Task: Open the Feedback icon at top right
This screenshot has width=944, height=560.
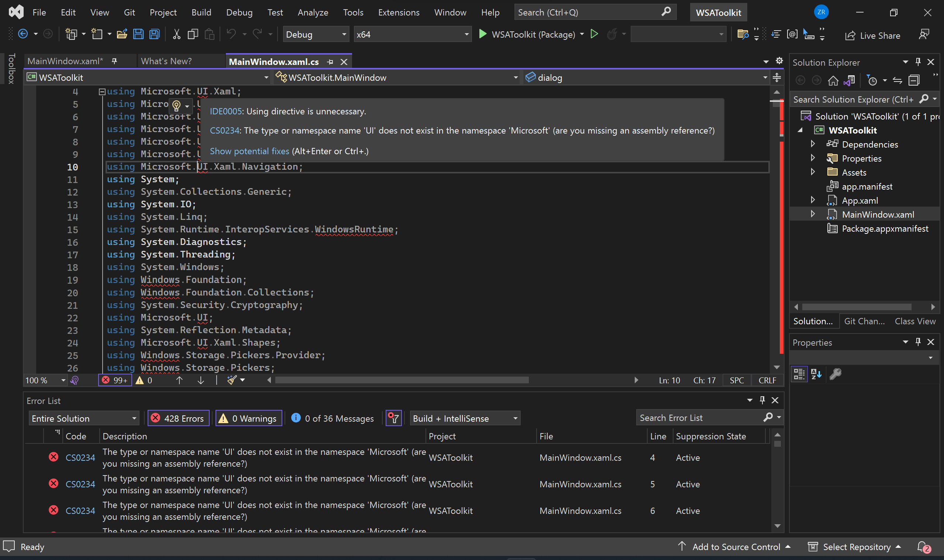Action: pyautogui.click(x=924, y=35)
